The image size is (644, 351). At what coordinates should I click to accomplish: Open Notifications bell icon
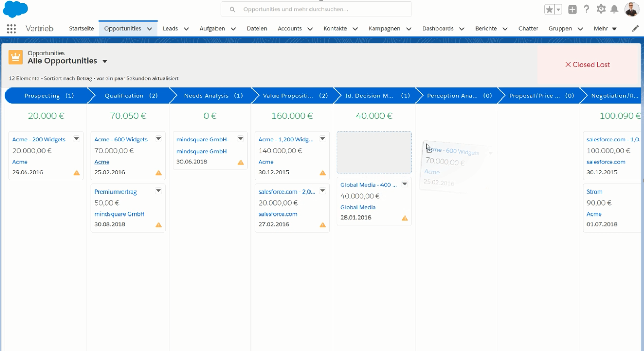(614, 10)
